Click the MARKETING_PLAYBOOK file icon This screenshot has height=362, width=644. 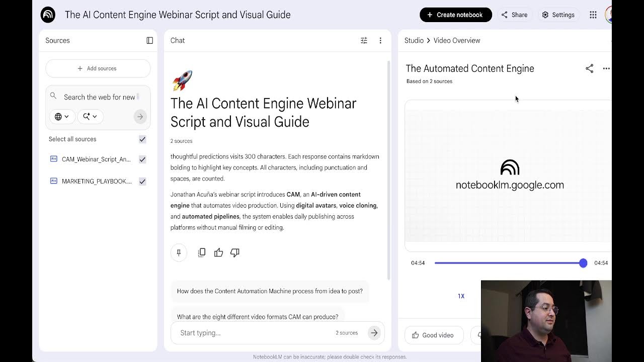coord(54,181)
